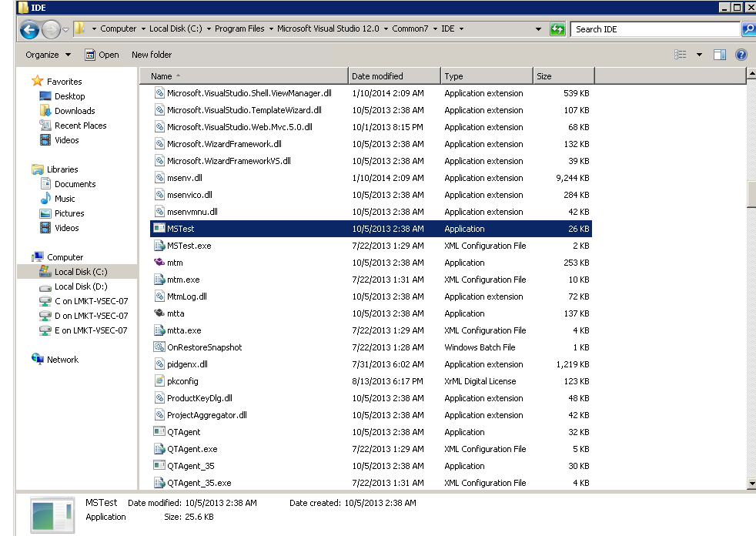Open the recent pages dropdown arrow
Screen dimensions: 756x536
66,30
